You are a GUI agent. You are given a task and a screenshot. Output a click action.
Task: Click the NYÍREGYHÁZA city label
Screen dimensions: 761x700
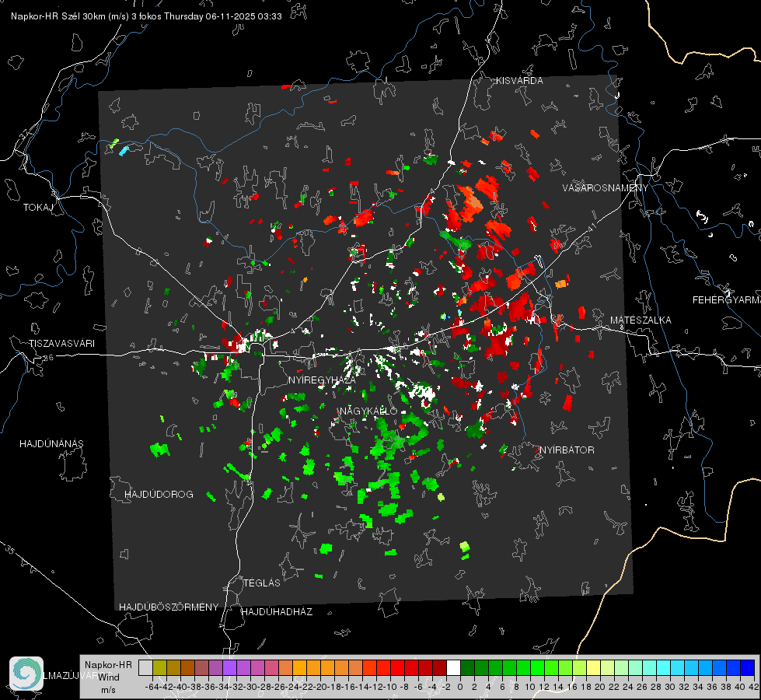322,380
